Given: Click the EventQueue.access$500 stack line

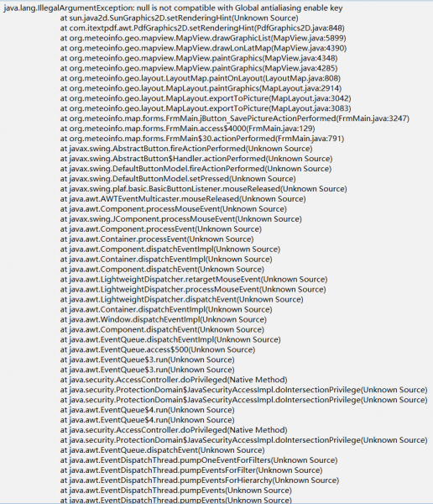Looking at the screenshot, I should pyautogui.click(x=158, y=349).
